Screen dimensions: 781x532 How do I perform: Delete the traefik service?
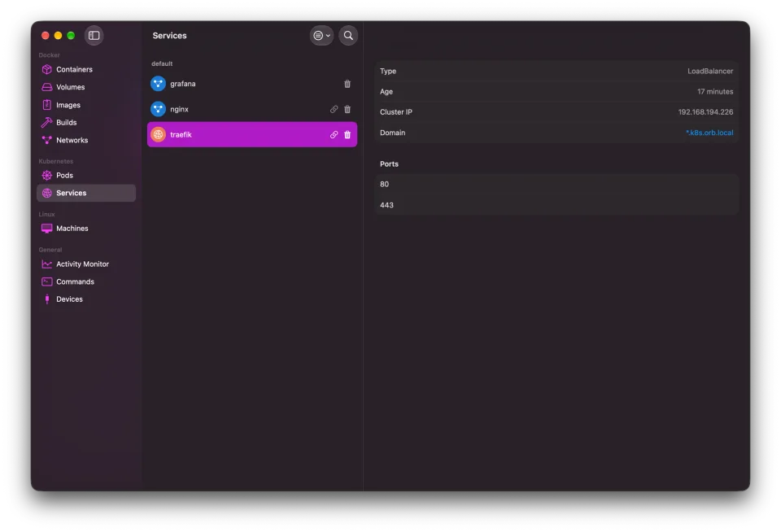pos(347,134)
